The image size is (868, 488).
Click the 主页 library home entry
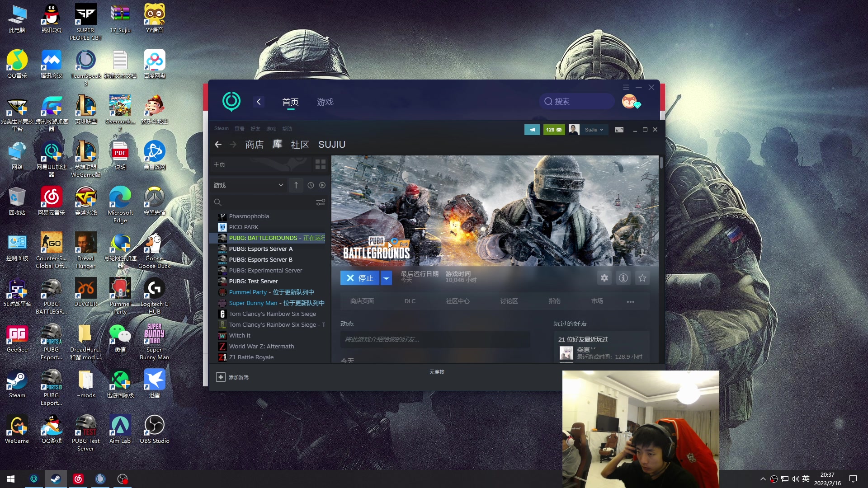point(261,164)
